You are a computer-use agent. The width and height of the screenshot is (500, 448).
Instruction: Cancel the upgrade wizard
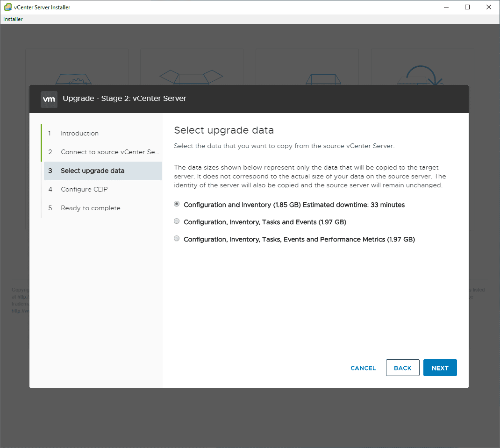pyautogui.click(x=363, y=368)
